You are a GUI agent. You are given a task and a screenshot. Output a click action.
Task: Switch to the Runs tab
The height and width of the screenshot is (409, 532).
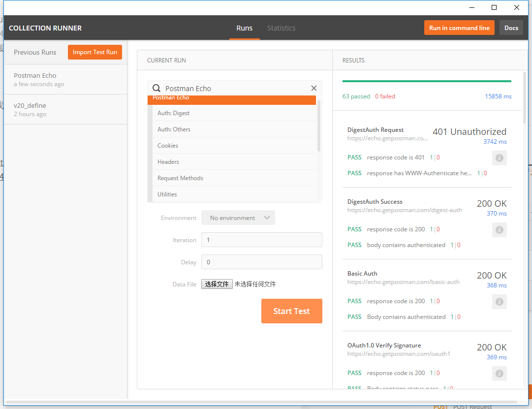244,28
